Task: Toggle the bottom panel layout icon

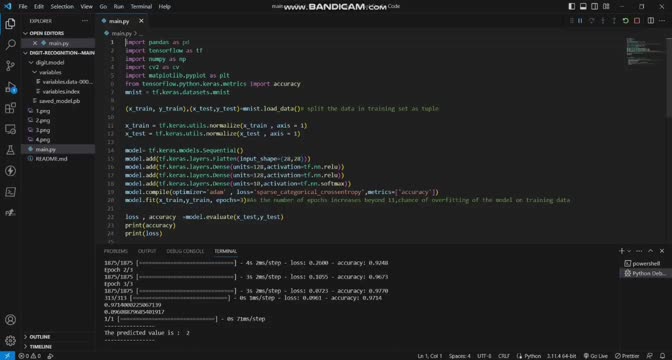Action: pyautogui.click(x=583, y=6)
